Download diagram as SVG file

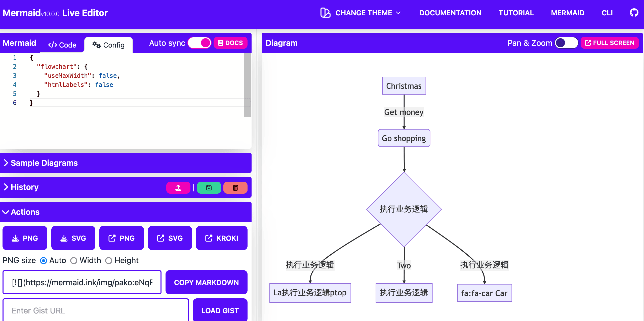(73, 238)
